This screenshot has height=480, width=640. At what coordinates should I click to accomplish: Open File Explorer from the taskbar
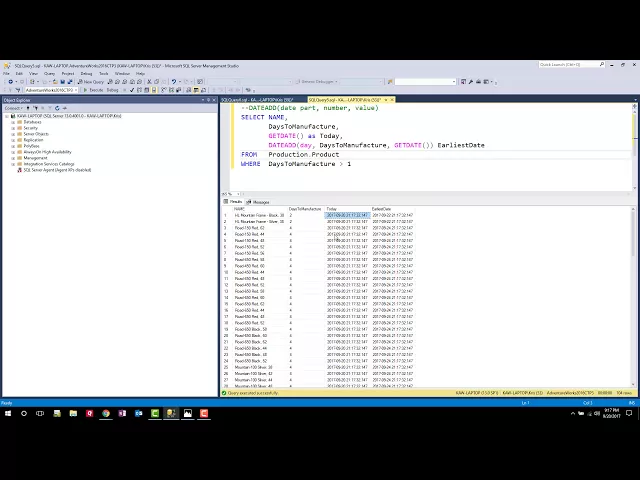click(x=73, y=413)
